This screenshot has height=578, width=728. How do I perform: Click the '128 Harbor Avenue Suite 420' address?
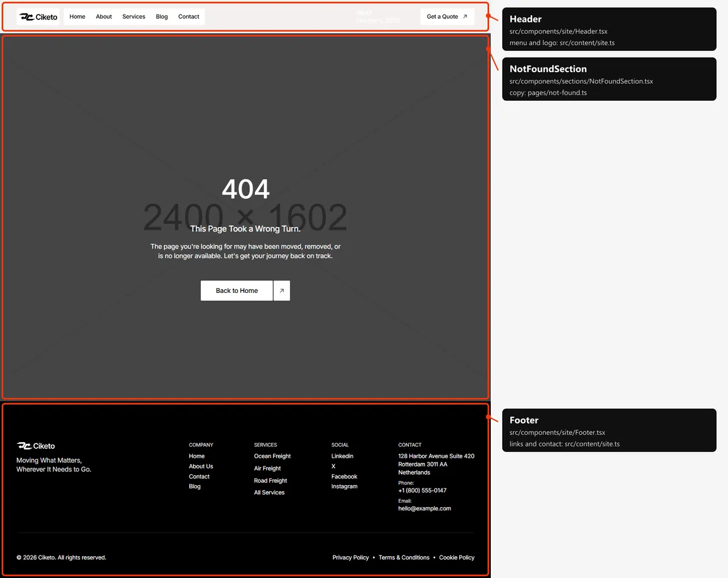pyautogui.click(x=436, y=456)
